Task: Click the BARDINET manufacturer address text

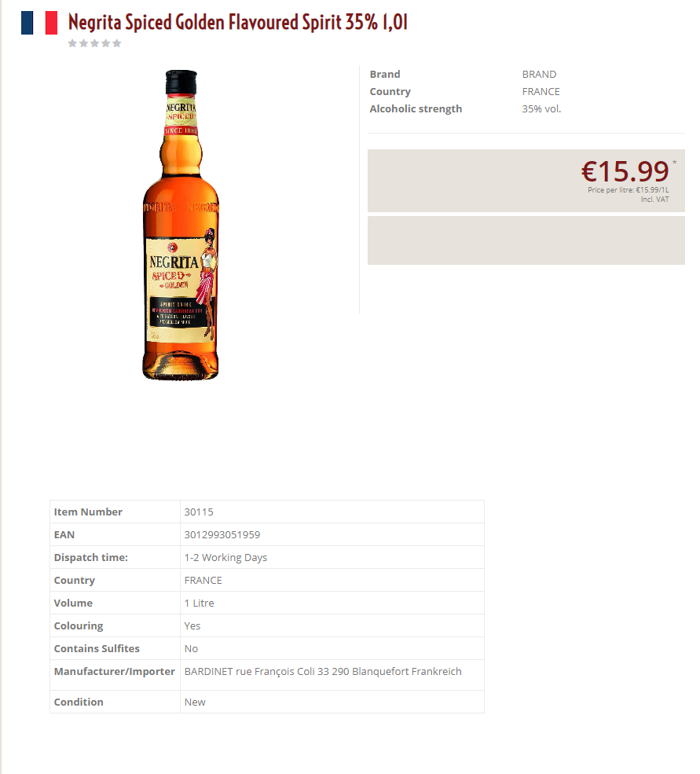Action: (323, 671)
